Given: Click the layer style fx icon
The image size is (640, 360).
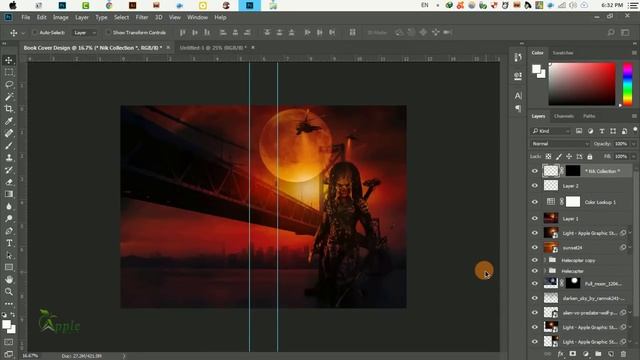Looking at the screenshot, I should pyautogui.click(x=561, y=353).
